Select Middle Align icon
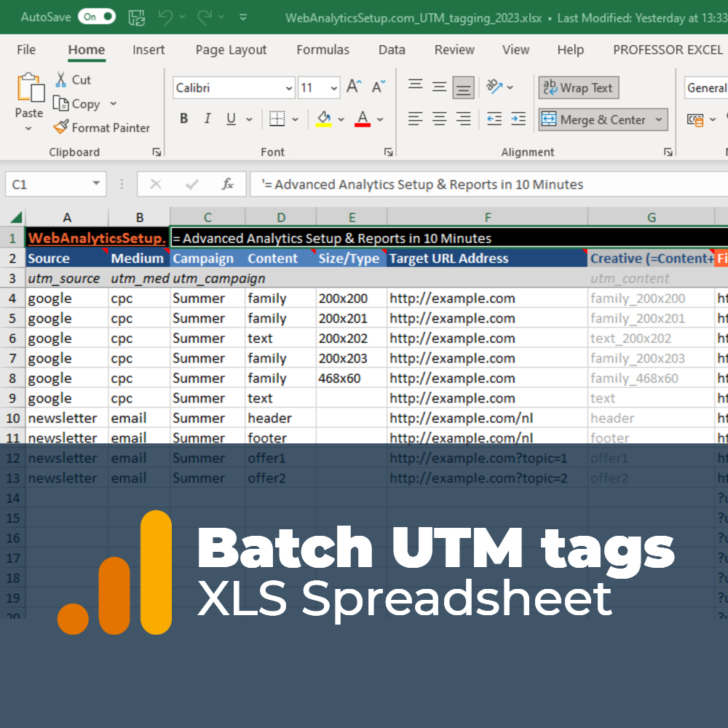This screenshot has height=728, width=728. [439, 87]
